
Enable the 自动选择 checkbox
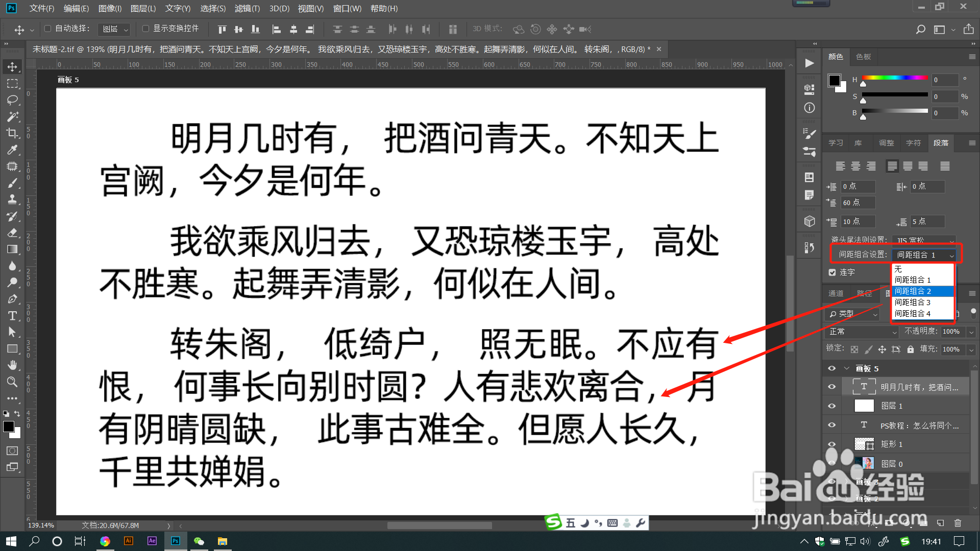(48, 29)
